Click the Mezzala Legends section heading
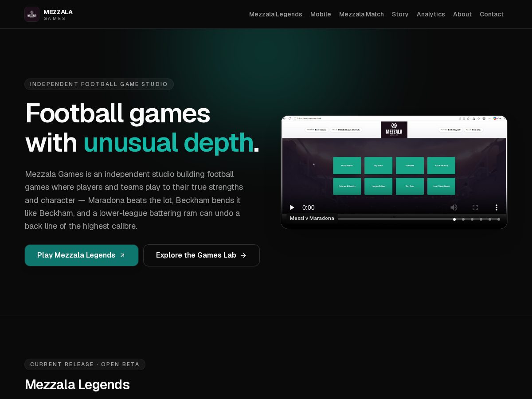 (77, 384)
